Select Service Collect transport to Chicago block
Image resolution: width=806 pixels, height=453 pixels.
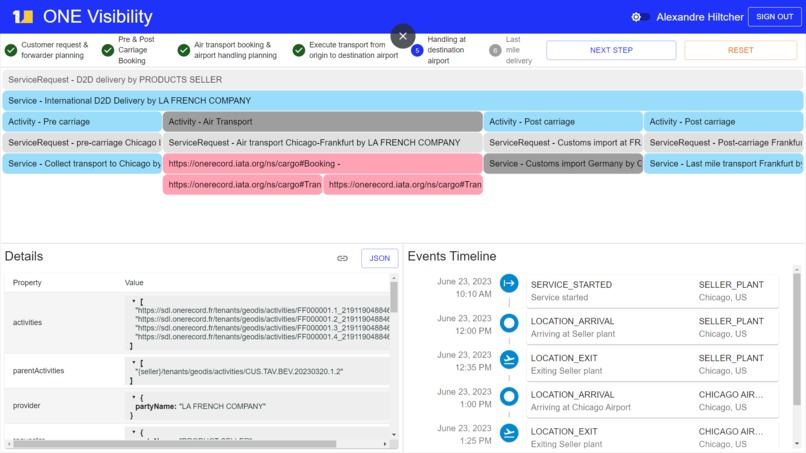82,164
